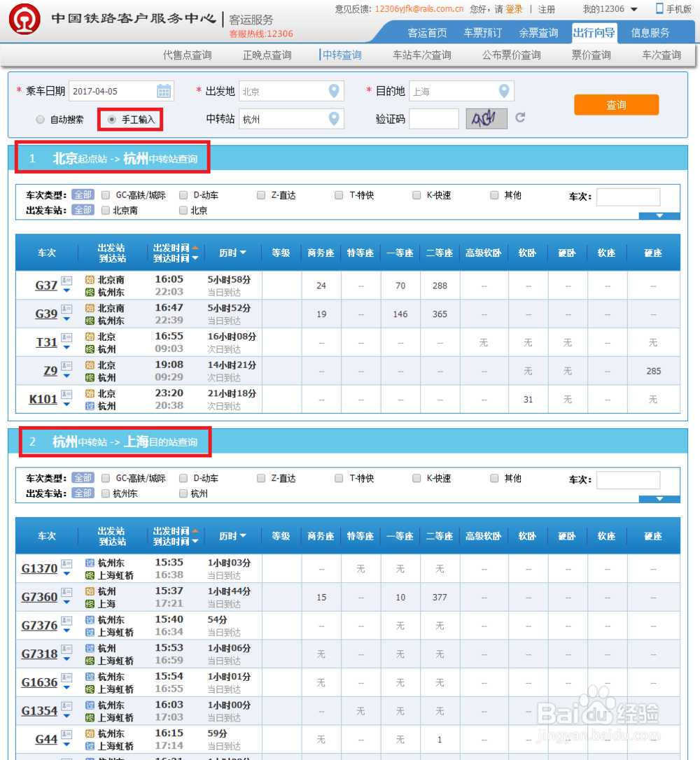
Task: Open the calendar date picker icon
Action: tap(162, 91)
